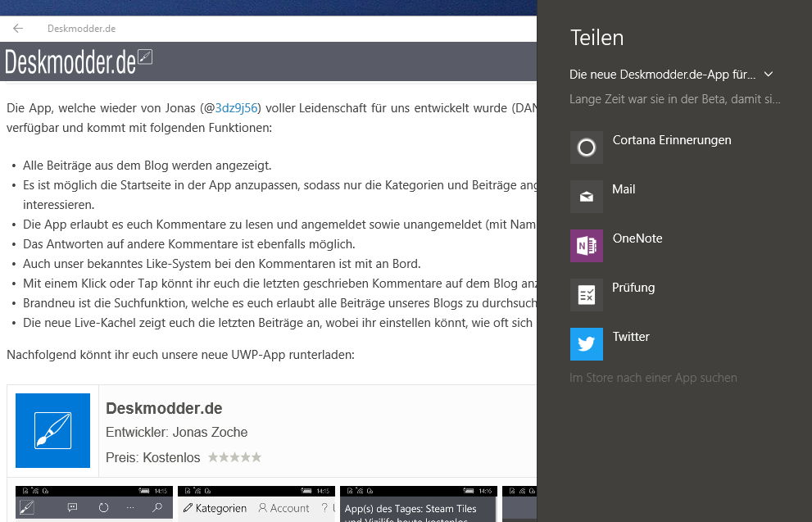Click the comments speech bubble icon in first screenshot

pyautogui.click(x=72, y=507)
